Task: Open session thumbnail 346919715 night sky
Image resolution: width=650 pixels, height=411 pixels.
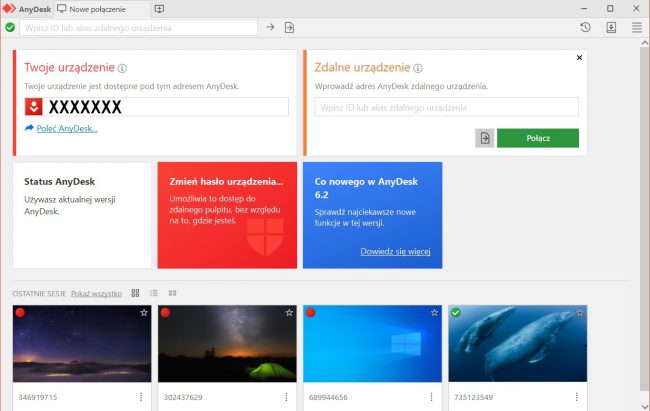Action: click(82, 344)
